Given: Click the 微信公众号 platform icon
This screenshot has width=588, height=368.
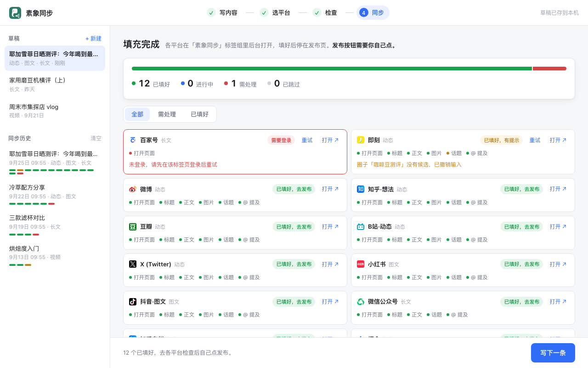Looking at the screenshot, I should coord(361,302).
